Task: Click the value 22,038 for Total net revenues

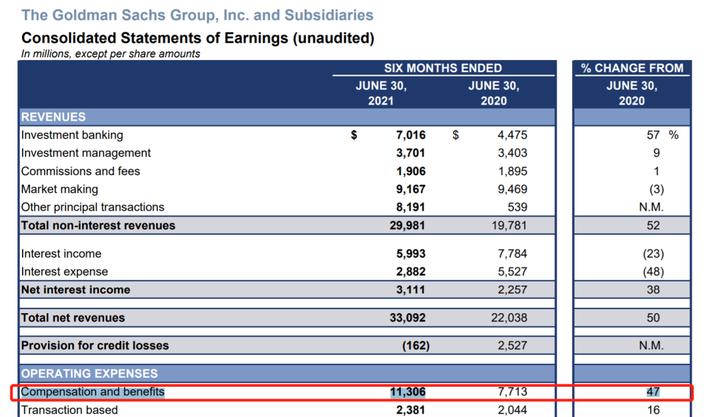Action: pos(509,318)
